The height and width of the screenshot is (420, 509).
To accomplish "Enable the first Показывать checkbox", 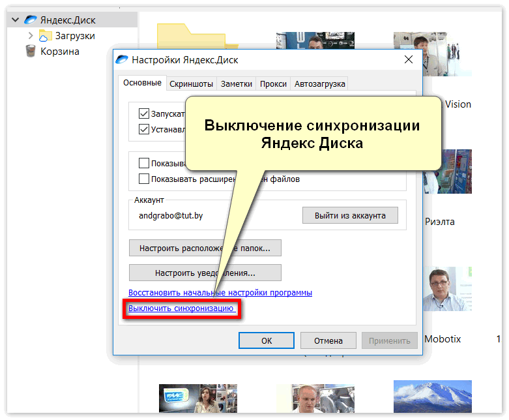I will 144,163.
